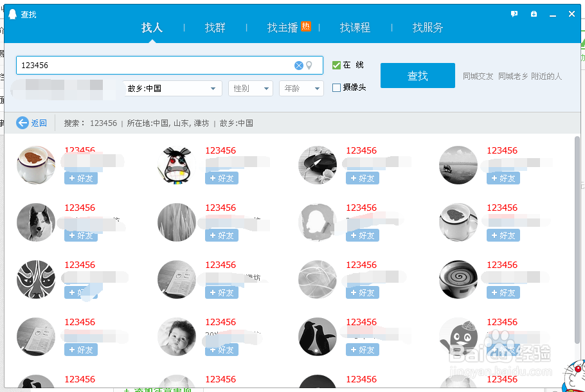Switch to the 找群 tab

click(x=215, y=28)
